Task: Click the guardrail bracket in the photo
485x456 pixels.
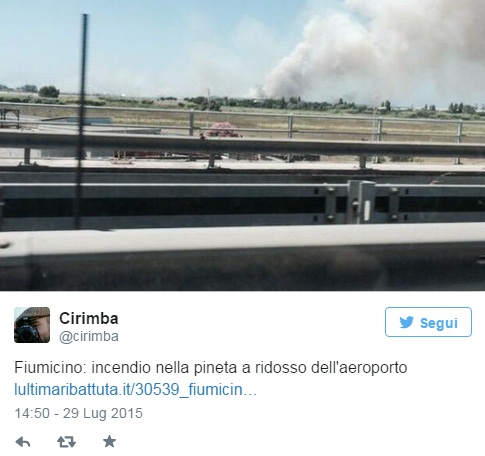Action: [361, 202]
